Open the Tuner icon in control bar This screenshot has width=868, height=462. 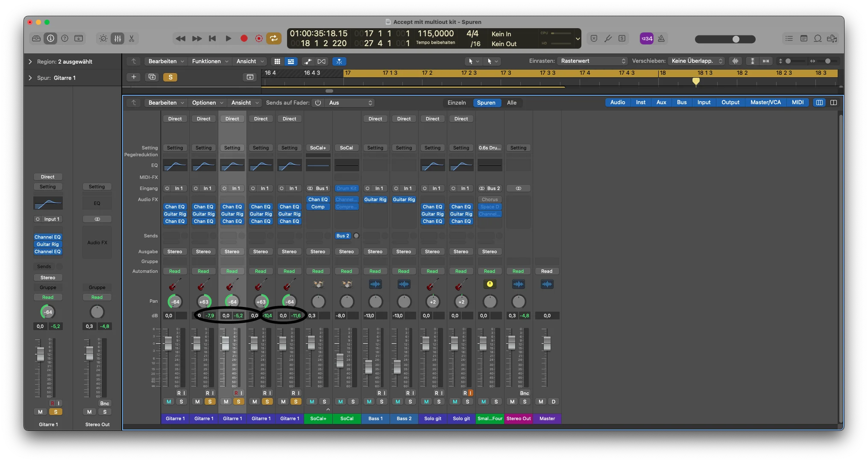608,38
